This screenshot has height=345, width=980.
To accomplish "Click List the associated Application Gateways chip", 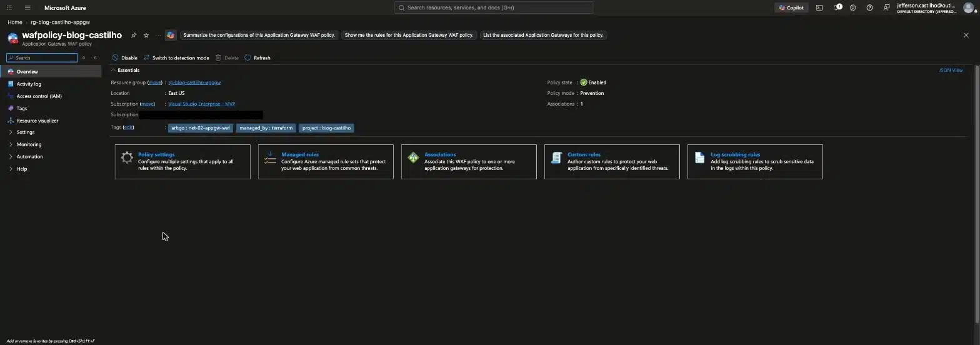I will click(x=543, y=35).
